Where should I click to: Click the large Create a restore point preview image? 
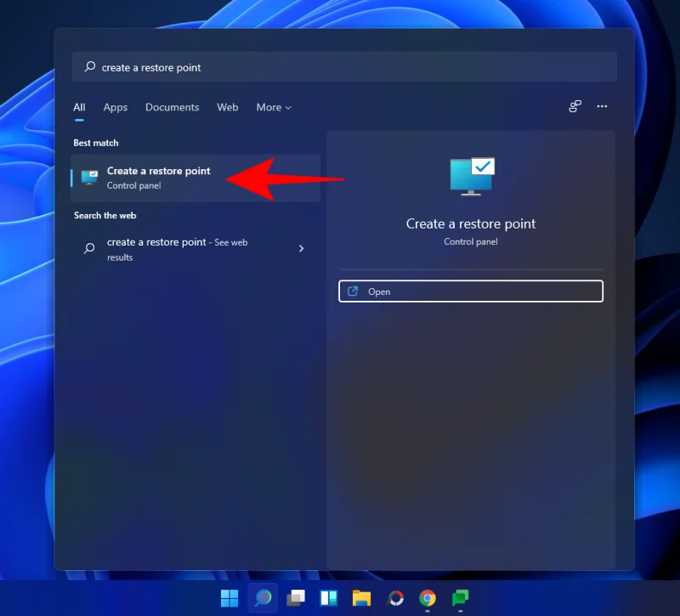(470, 176)
